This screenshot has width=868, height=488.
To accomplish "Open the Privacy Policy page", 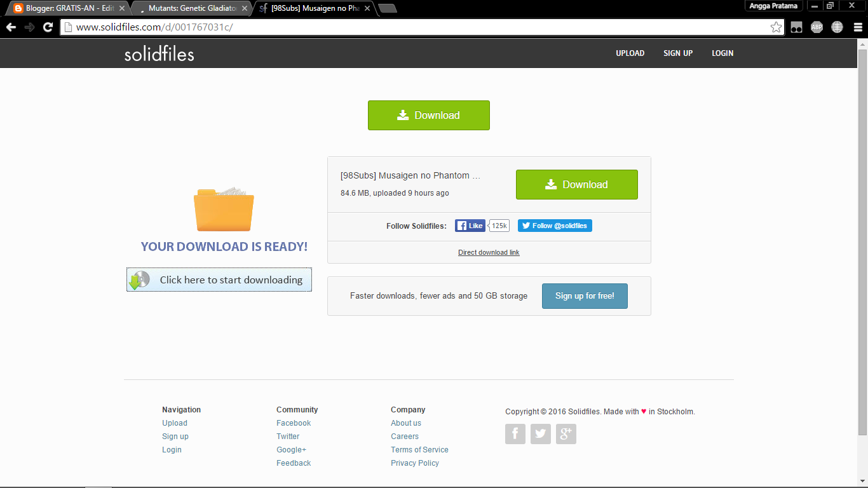I will [x=414, y=463].
